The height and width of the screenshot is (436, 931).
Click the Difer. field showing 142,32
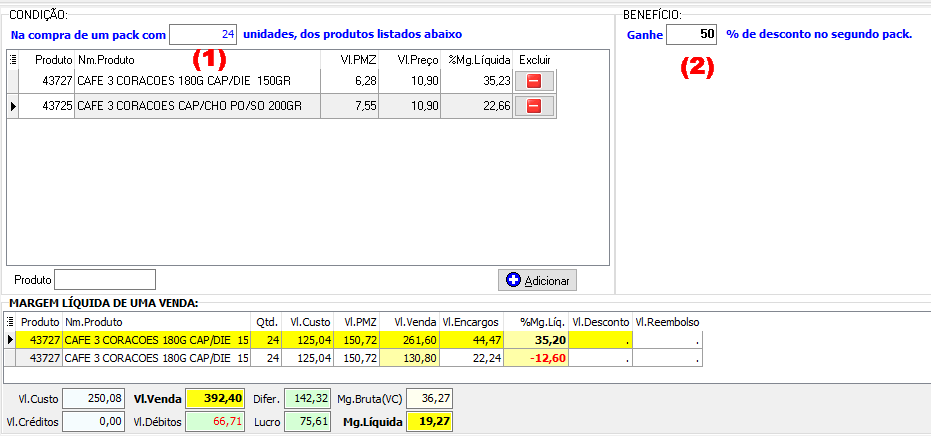[308, 399]
